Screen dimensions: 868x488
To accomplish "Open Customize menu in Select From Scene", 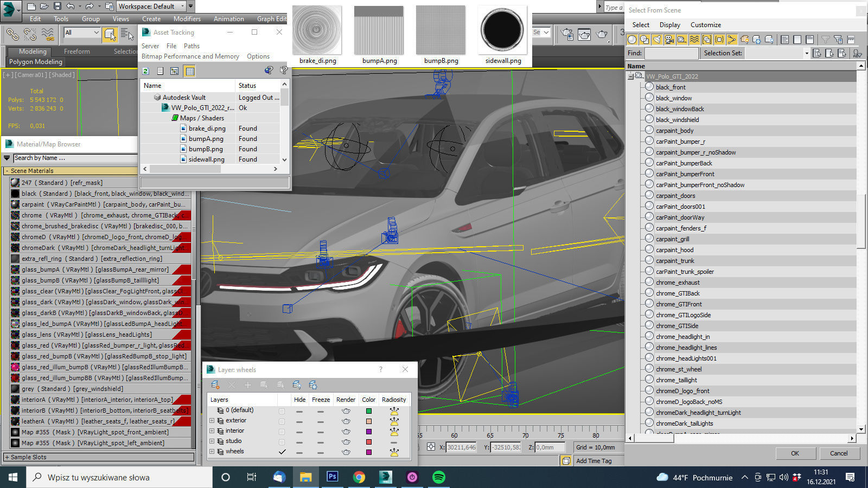I will (x=706, y=25).
